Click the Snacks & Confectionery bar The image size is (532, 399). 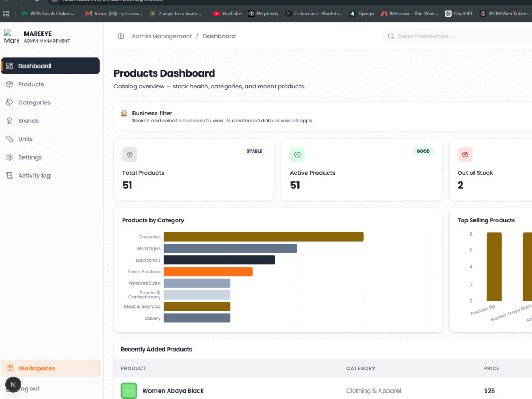coord(197,295)
